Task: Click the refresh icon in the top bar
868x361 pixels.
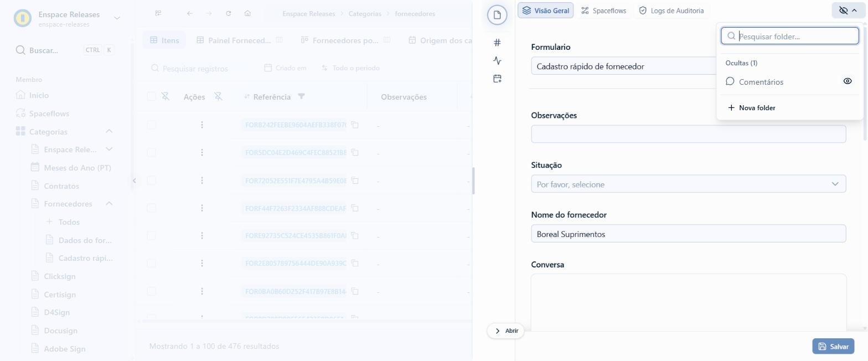Action: 229,13
